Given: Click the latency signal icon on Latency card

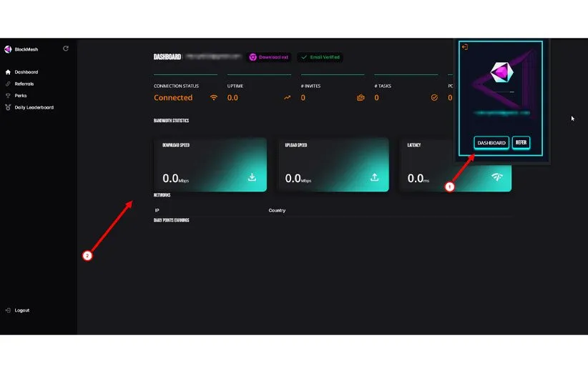Looking at the screenshot, I should pos(496,177).
